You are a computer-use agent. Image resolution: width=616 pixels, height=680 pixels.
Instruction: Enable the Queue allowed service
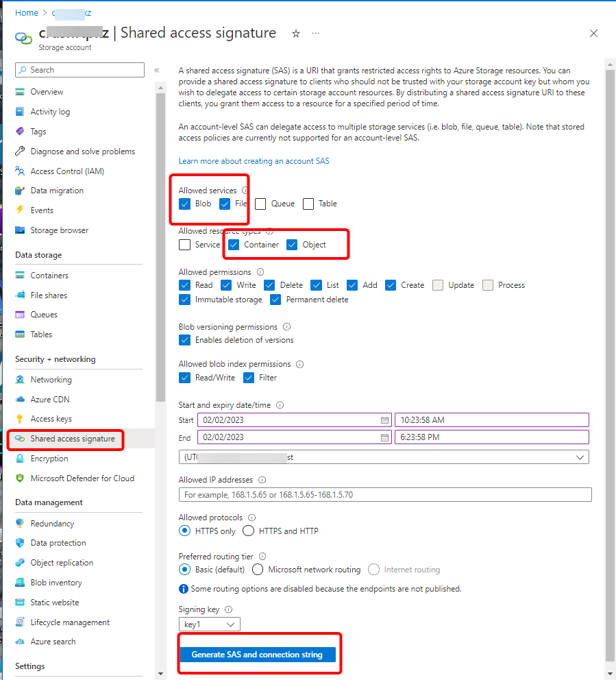260,204
